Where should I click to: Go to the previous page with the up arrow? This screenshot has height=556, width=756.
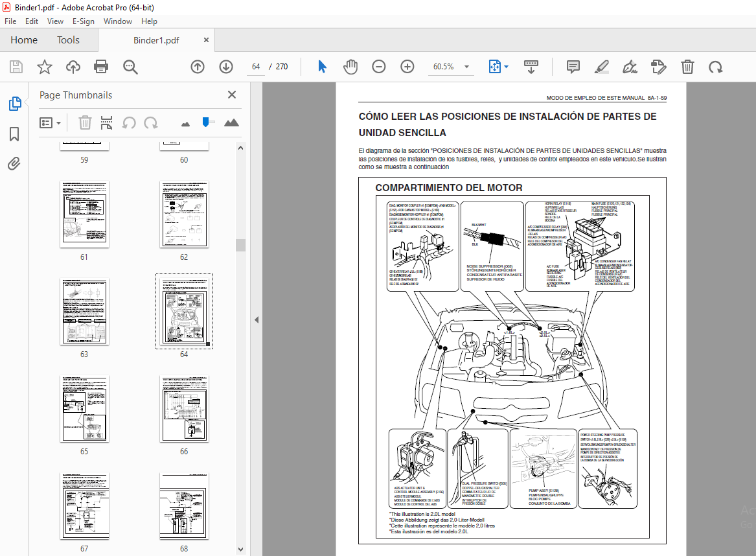point(197,67)
